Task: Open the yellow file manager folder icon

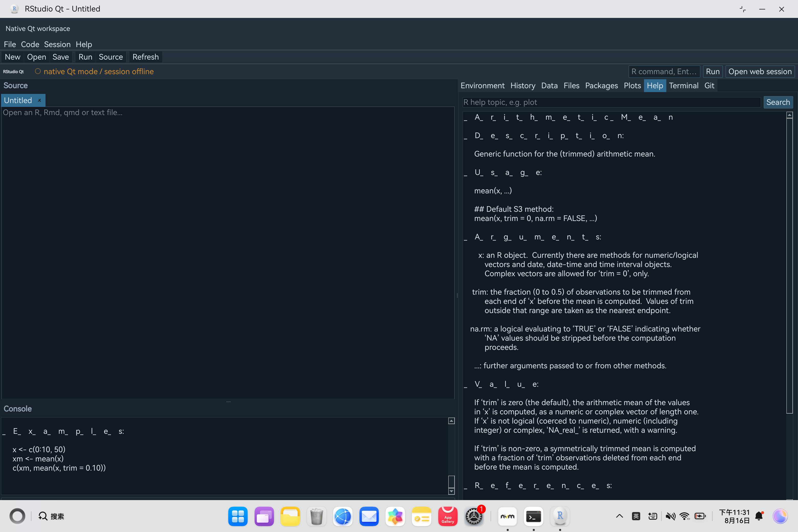Action: pos(290,516)
